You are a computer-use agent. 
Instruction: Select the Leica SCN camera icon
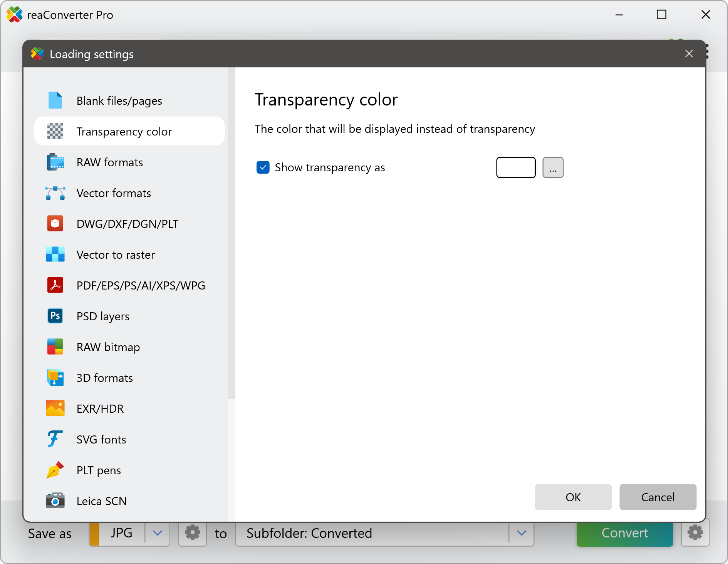[55, 501]
